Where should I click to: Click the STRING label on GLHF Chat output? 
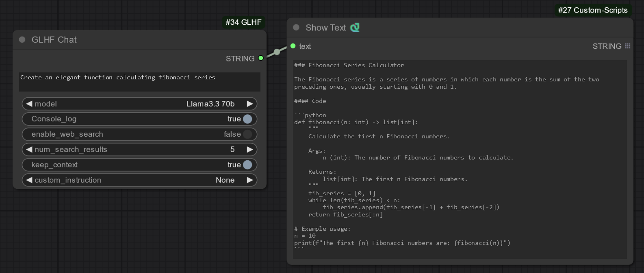[x=240, y=59]
